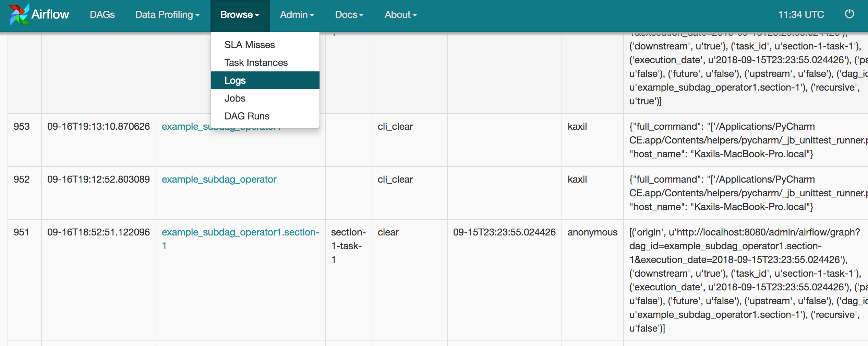Open example_subdag_operator link in row 952
868x346 pixels.
point(219,179)
